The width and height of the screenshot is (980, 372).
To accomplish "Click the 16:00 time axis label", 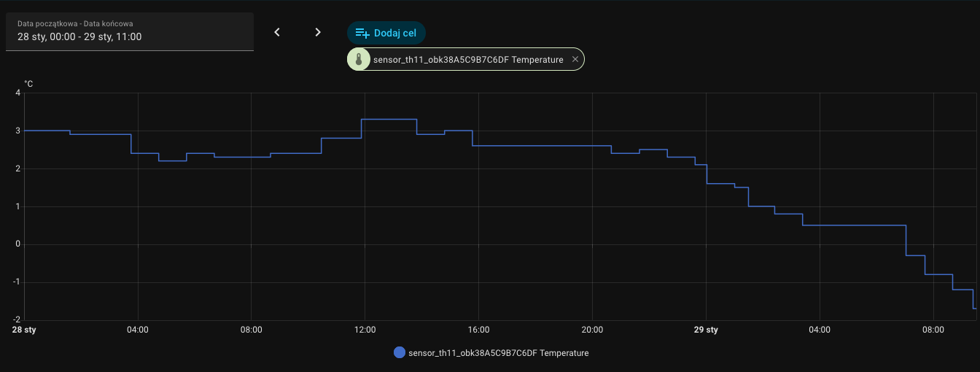I will coord(478,330).
